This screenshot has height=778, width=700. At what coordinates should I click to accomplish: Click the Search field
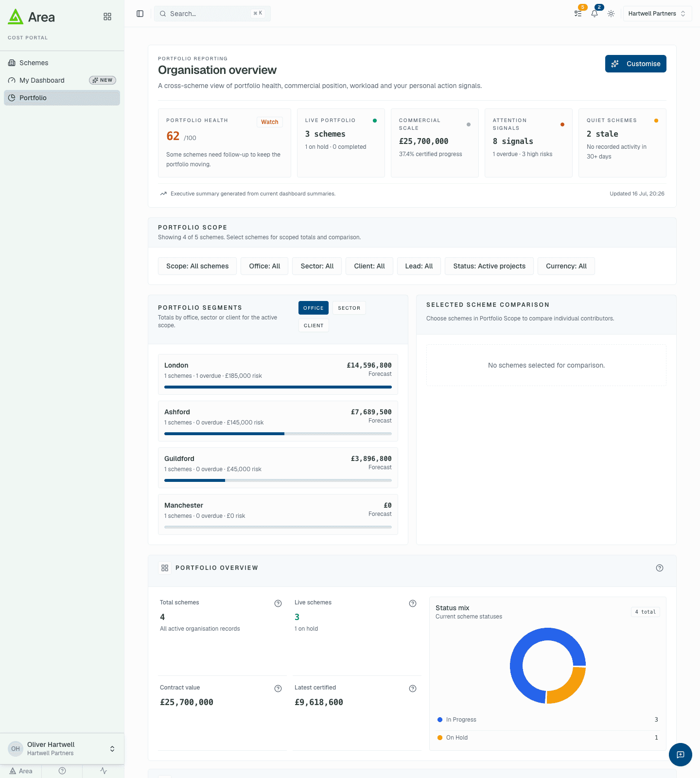point(212,14)
